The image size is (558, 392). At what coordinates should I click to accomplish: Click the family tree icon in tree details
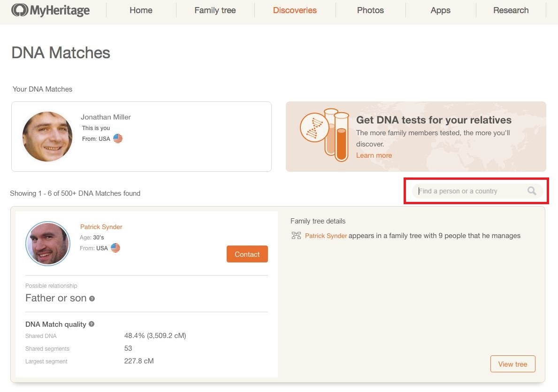(x=296, y=236)
